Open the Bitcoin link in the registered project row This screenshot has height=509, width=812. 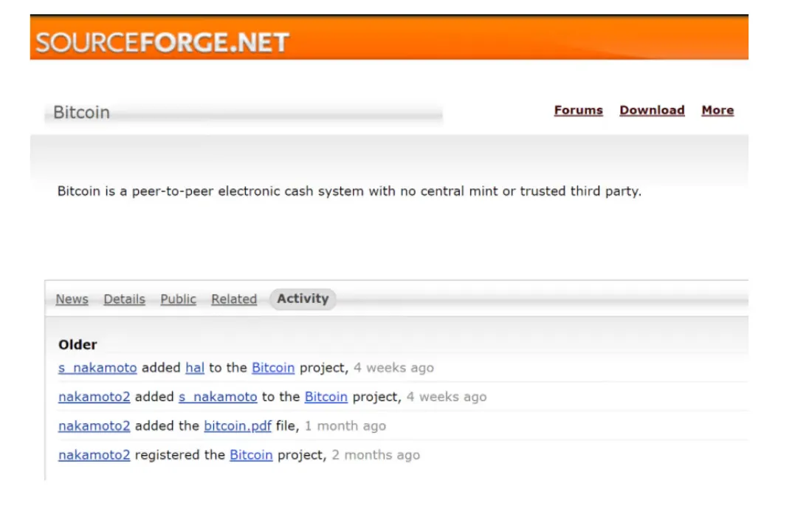point(250,455)
